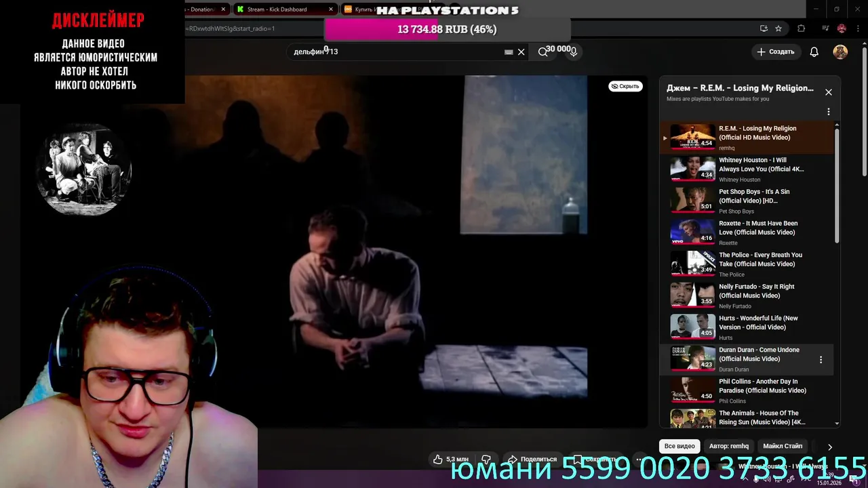Select the Автор: remhq chip
This screenshot has height=488, width=868.
tap(729, 447)
